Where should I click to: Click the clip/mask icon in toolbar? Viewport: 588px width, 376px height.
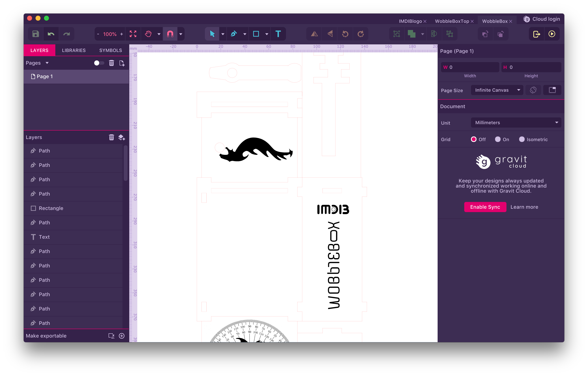pos(434,34)
